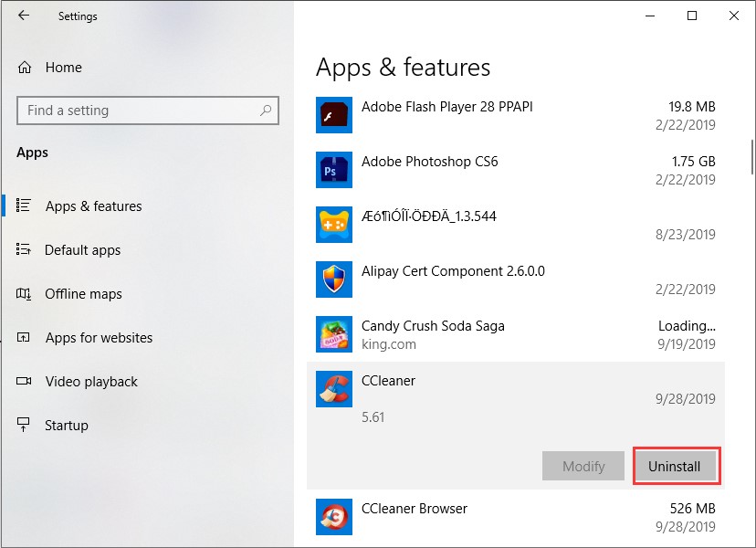Click the CCleaner Browser app icon

[x=334, y=517]
